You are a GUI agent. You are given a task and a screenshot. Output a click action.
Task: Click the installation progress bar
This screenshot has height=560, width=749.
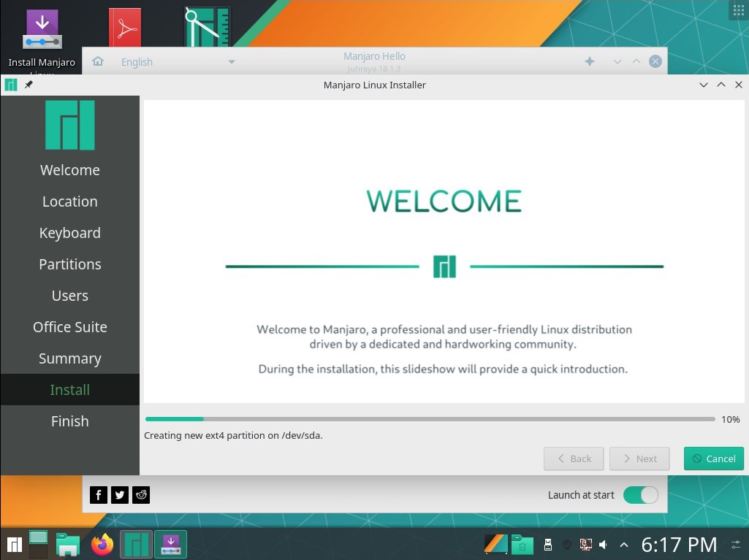[x=430, y=419]
